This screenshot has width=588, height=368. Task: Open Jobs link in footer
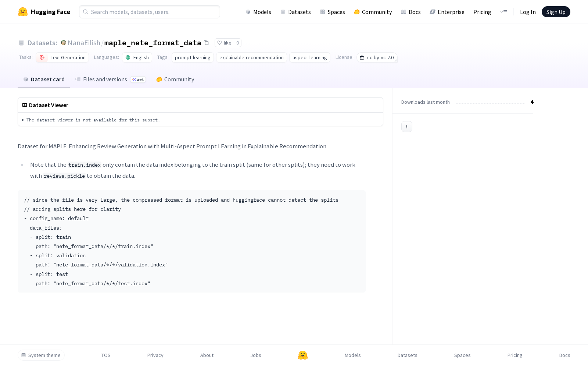(x=256, y=355)
